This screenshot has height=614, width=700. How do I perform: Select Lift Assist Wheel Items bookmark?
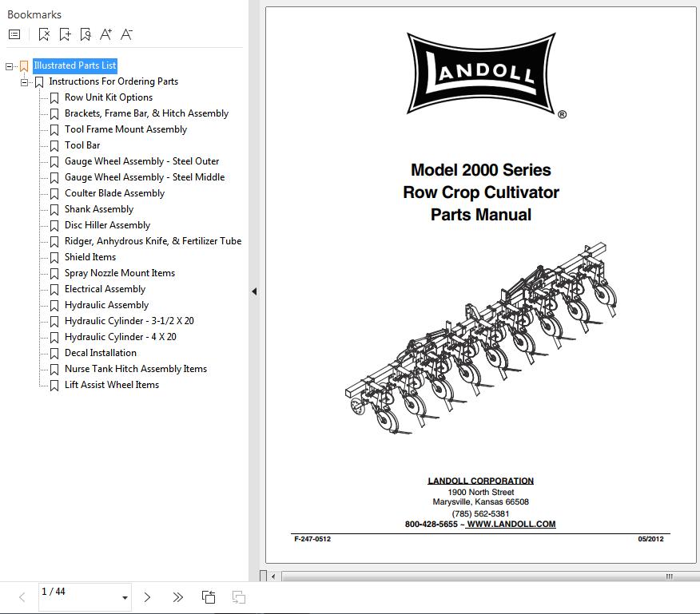112,385
